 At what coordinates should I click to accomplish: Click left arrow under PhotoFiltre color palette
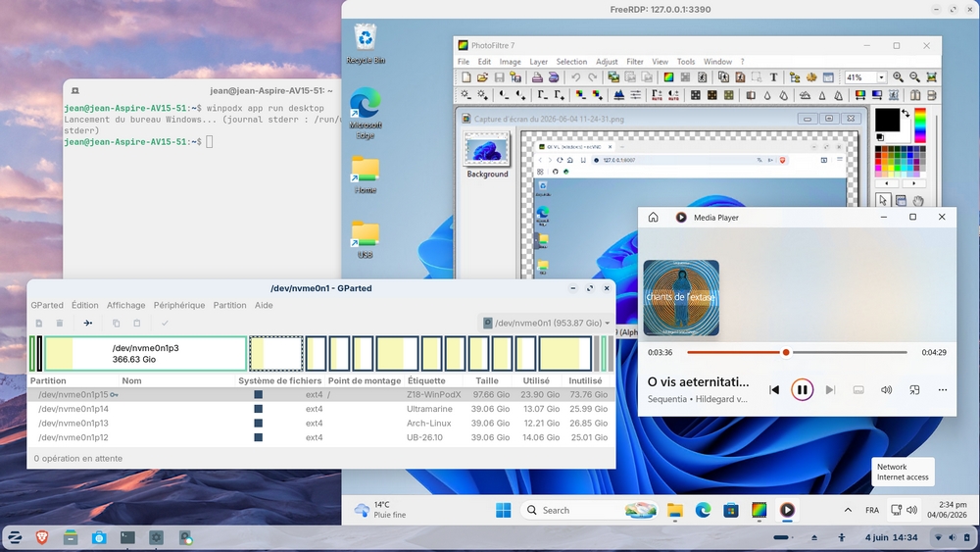pos(887,183)
